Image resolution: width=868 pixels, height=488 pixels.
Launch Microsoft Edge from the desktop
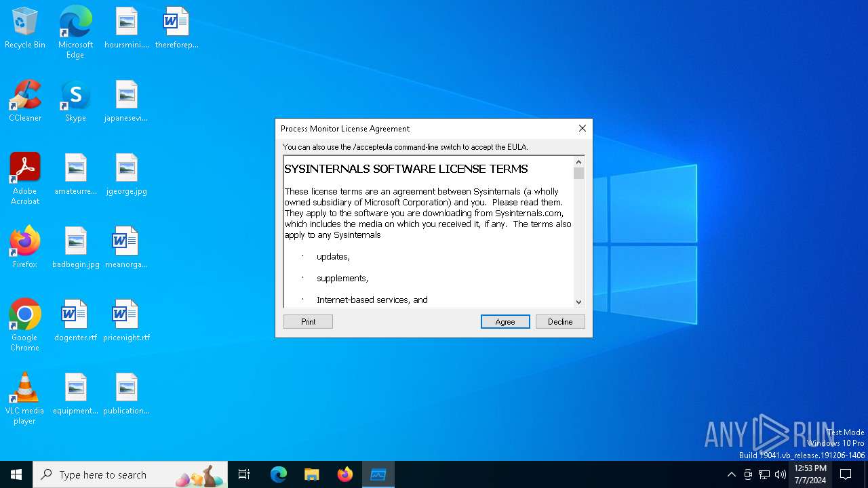coord(75,33)
